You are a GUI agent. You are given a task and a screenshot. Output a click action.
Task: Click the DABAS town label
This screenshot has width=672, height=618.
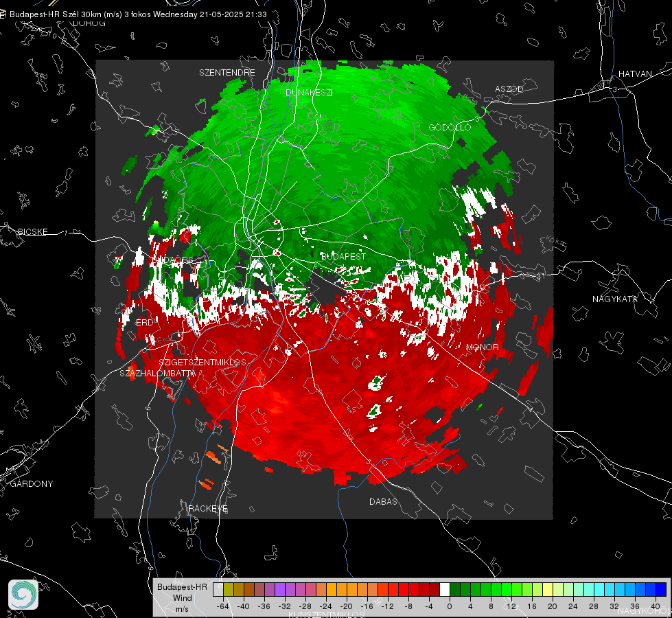(x=383, y=501)
